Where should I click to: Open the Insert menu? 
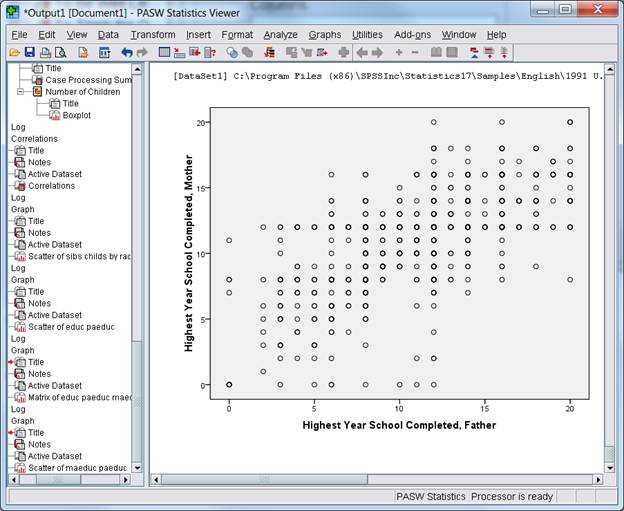198,35
